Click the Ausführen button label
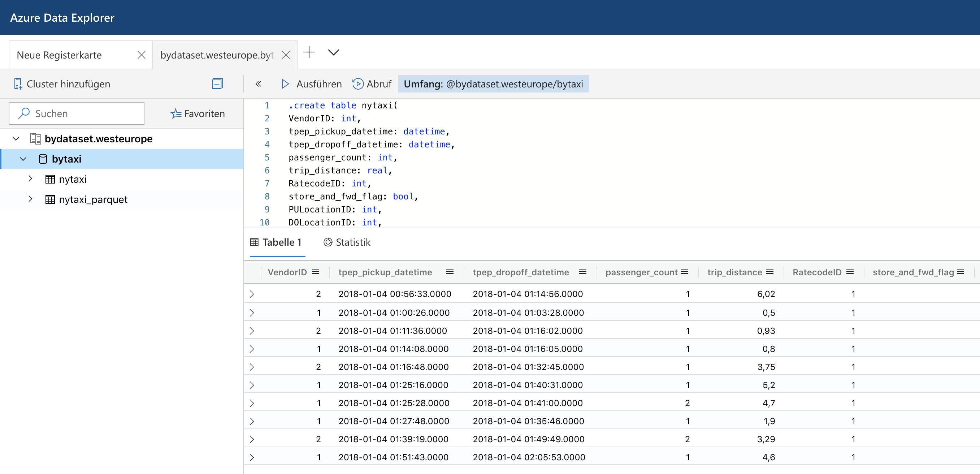The image size is (980, 474). pyautogui.click(x=319, y=84)
